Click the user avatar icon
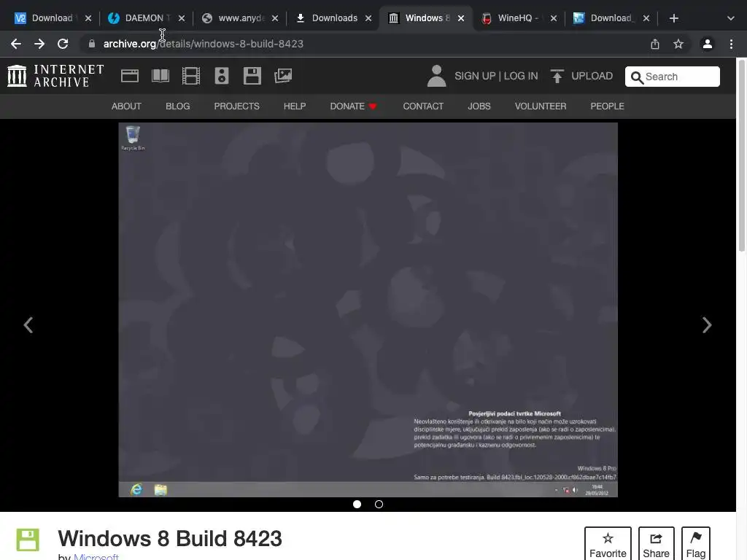This screenshot has width=747, height=560. [436, 76]
